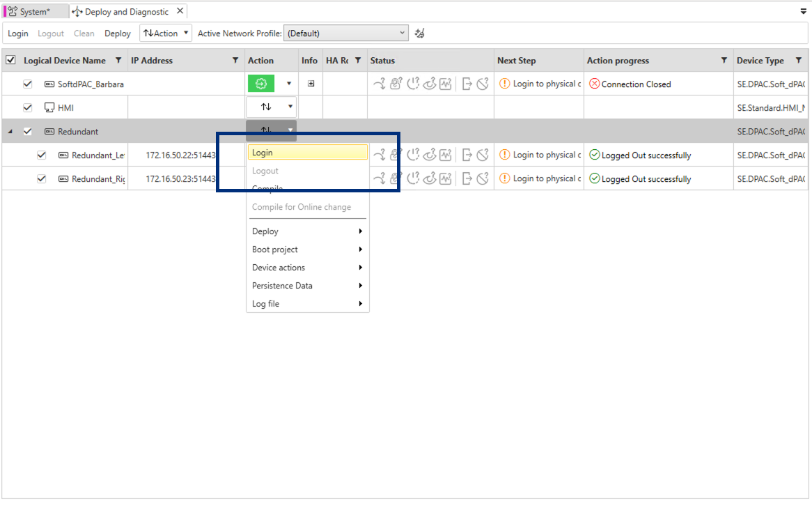Screen dimensions: 812x506
Task: Open the action dropdown arrow for HMI
Action: pos(290,107)
